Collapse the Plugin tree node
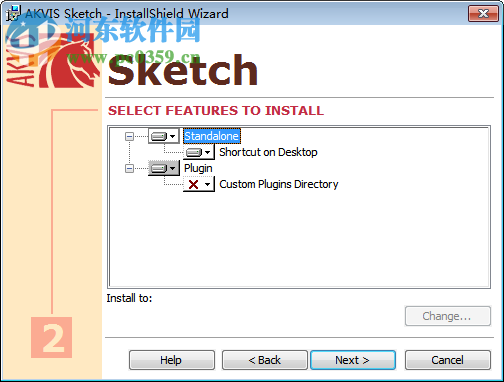Image resolution: width=504 pixels, height=382 pixels. pos(129,168)
